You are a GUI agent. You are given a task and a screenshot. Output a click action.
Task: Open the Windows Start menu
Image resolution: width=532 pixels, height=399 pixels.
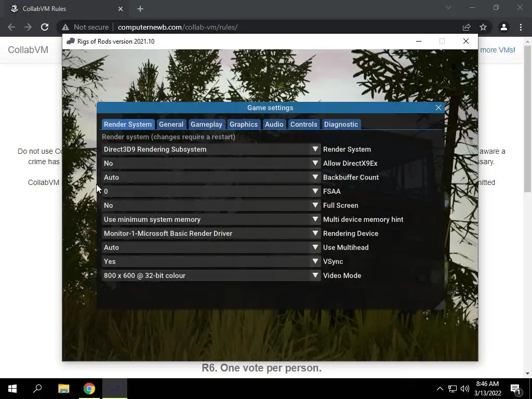click(x=12, y=389)
